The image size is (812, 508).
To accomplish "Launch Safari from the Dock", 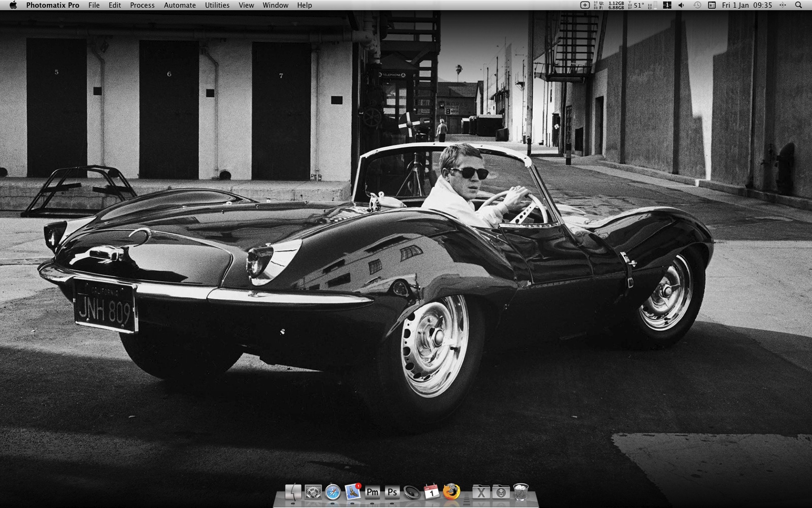I will (333, 493).
